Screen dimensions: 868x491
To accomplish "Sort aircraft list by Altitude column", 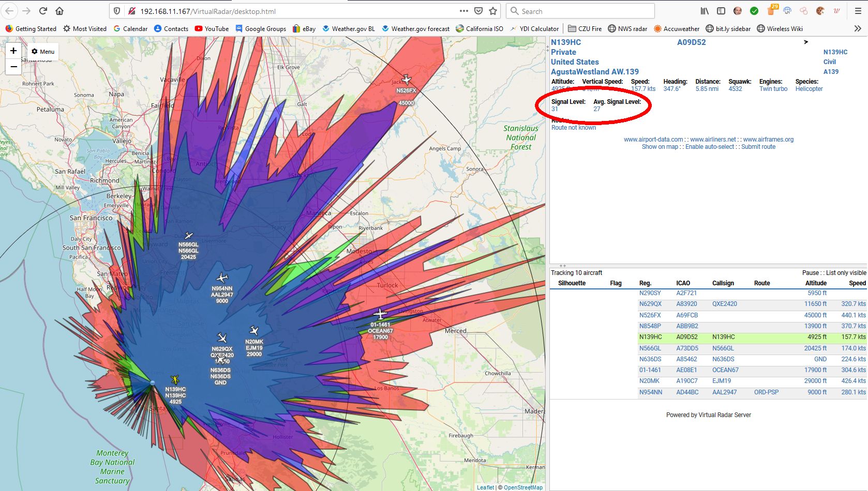I will click(x=815, y=283).
